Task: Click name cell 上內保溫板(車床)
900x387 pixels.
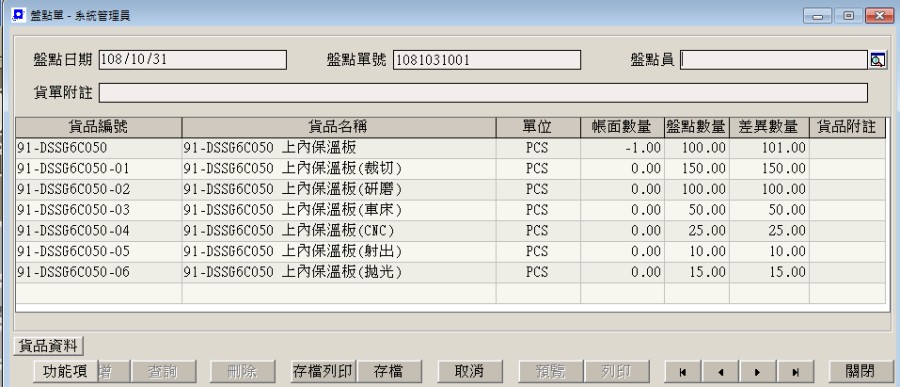Action: pyautogui.click(x=339, y=210)
